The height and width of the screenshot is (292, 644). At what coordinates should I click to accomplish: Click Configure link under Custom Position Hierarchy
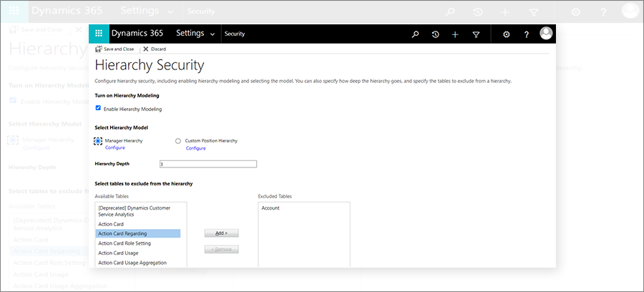coord(196,148)
